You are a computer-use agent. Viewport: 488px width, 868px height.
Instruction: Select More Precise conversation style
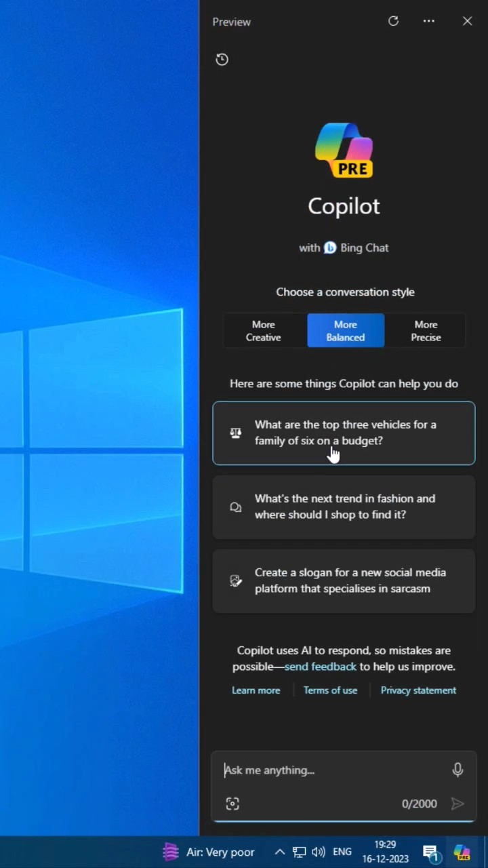[426, 331]
